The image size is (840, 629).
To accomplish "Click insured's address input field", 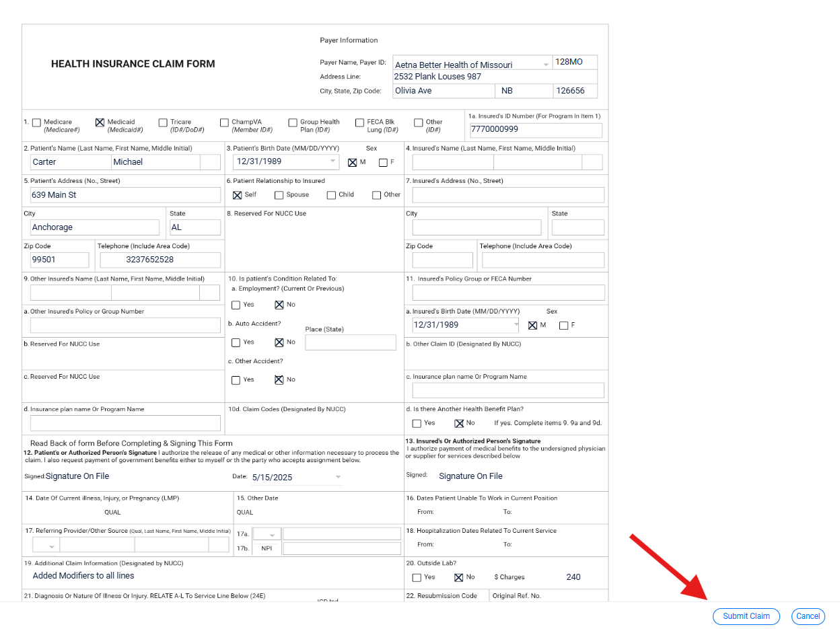I will click(508, 195).
